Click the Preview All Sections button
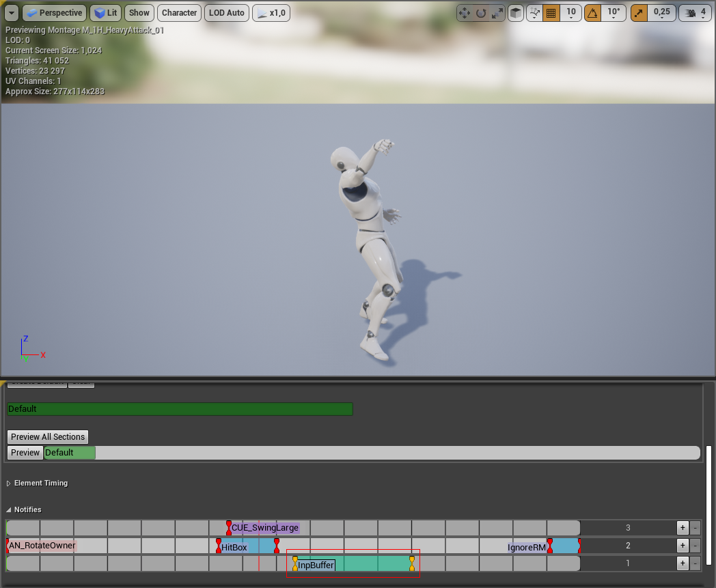This screenshot has height=588, width=716. click(48, 437)
